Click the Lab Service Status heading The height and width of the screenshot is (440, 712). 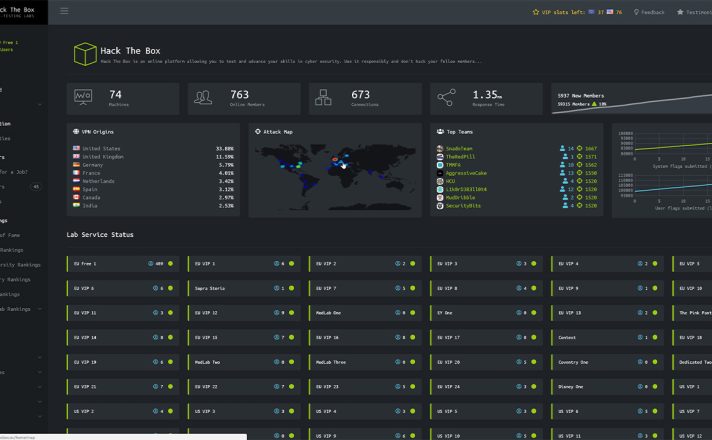[x=100, y=235]
